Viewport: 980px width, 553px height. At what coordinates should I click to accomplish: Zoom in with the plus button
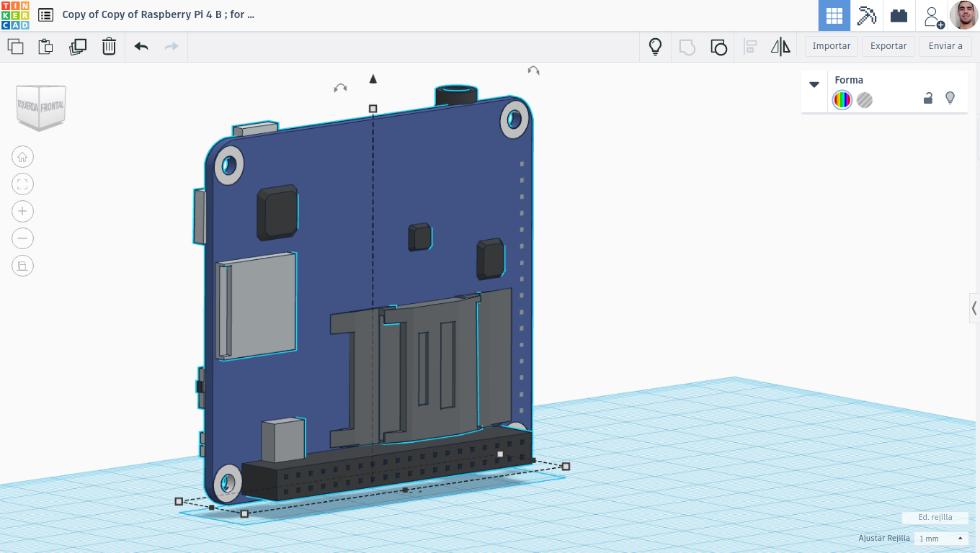pos(22,211)
